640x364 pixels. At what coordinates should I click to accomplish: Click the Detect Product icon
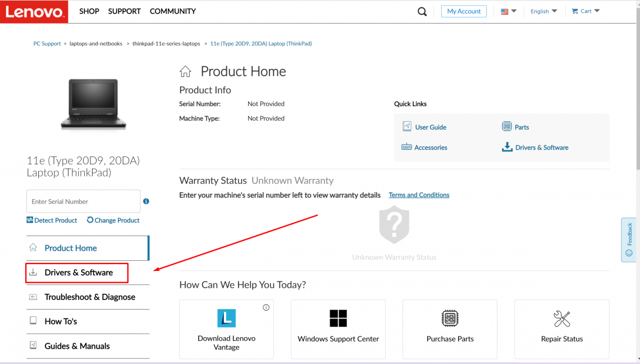[30, 220]
